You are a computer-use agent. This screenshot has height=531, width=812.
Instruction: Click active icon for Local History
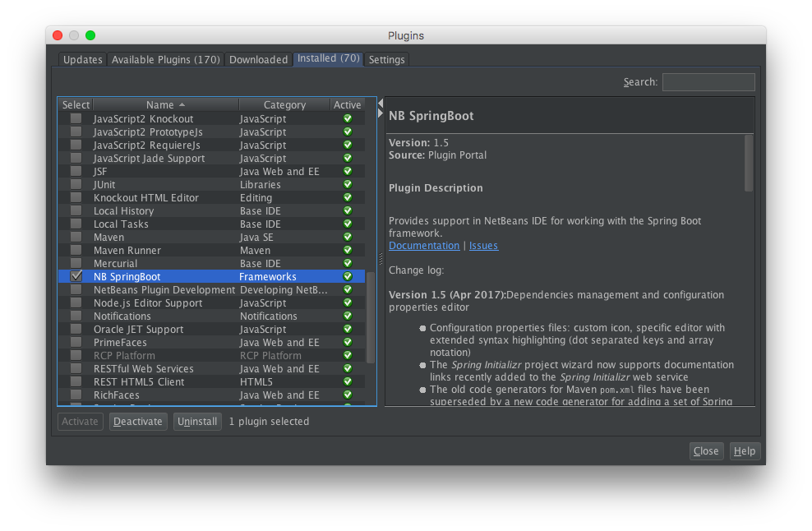pos(348,211)
